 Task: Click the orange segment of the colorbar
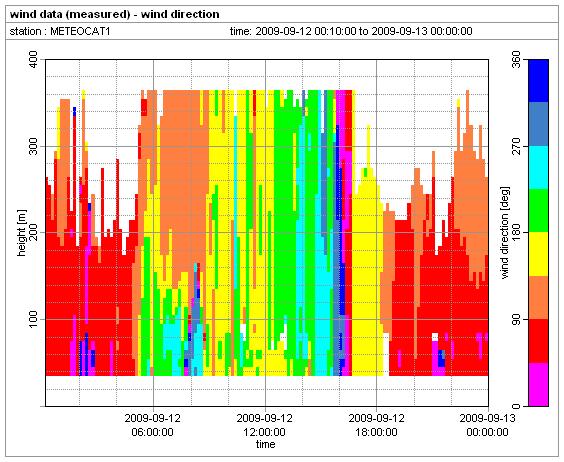click(x=538, y=298)
